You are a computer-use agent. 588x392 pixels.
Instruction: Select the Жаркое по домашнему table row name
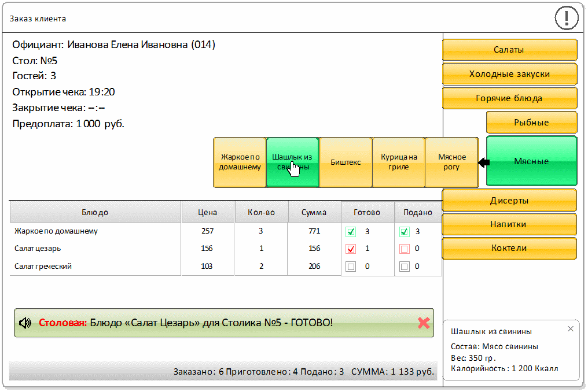click(56, 231)
